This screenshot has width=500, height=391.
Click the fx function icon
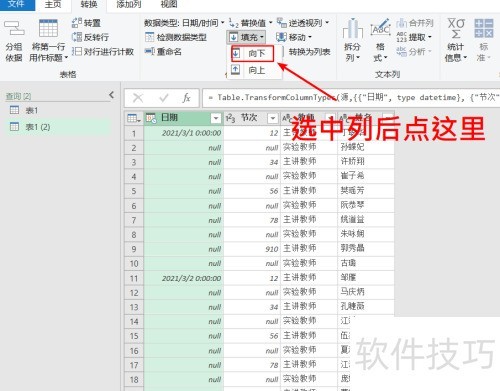187,98
